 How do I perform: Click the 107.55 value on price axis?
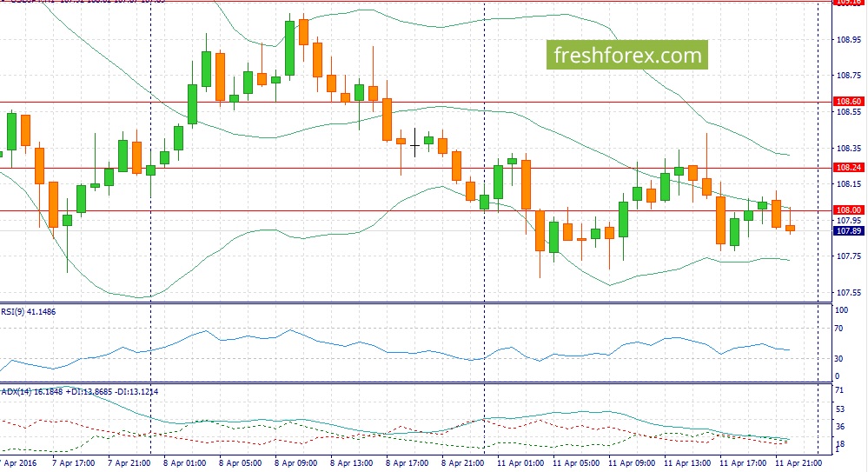847,293
